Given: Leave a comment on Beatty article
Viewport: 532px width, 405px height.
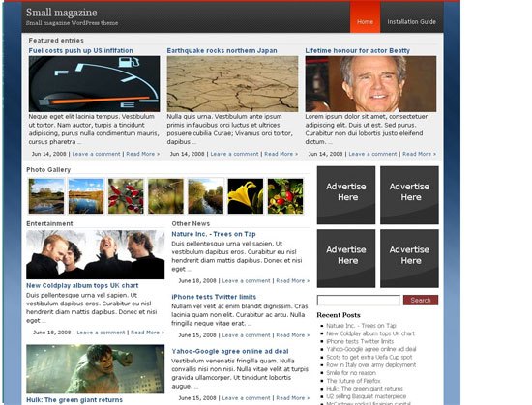Looking at the screenshot, I should [x=372, y=154].
